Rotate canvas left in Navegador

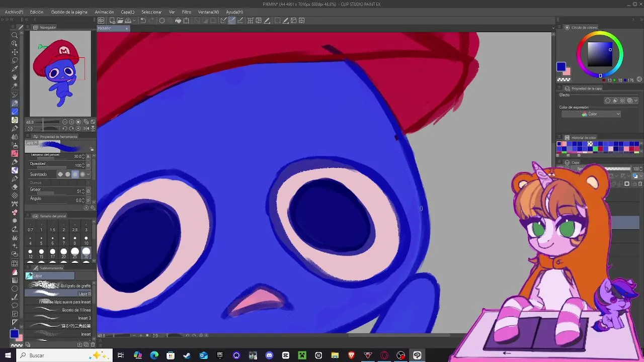(65, 129)
